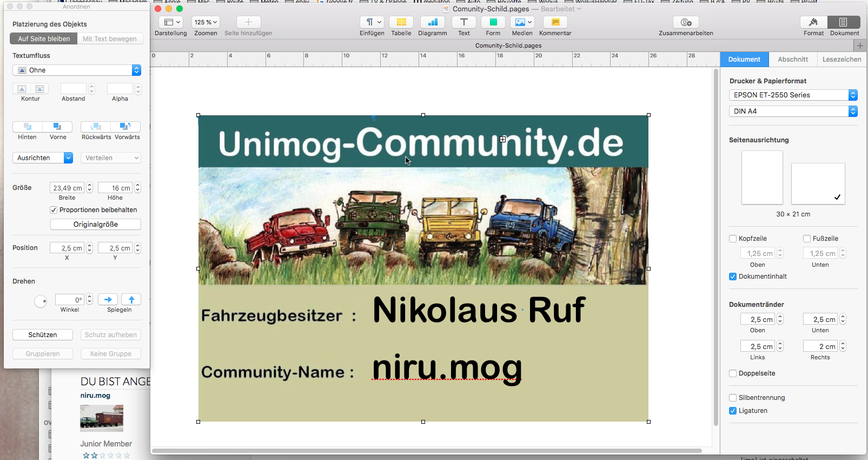Select portrait page orientation thumbnail
The height and width of the screenshot is (460, 868).
pos(762,178)
